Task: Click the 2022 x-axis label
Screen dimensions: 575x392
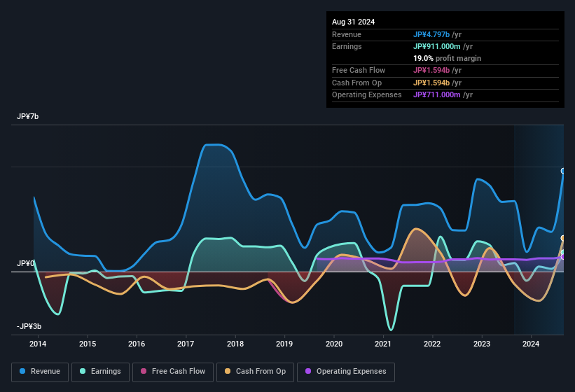Action: point(432,344)
